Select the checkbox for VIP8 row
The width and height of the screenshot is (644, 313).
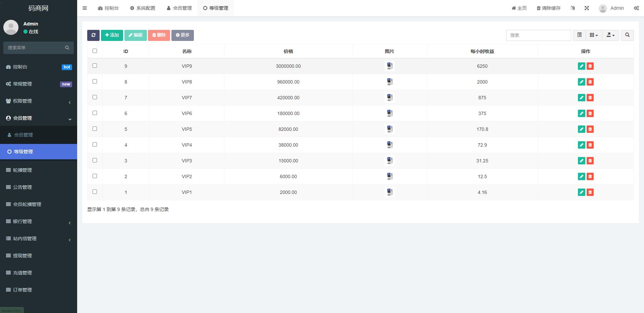[x=95, y=82]
